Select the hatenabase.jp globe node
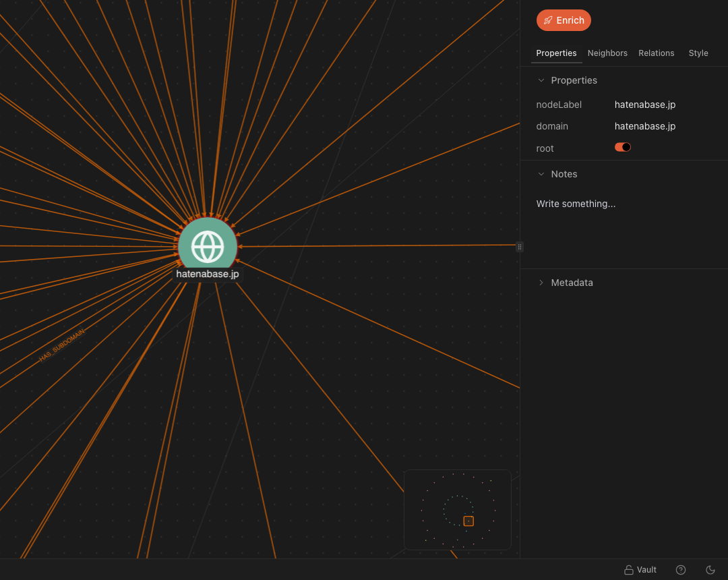Screen dimensions: 728x580 coord(208,246)
